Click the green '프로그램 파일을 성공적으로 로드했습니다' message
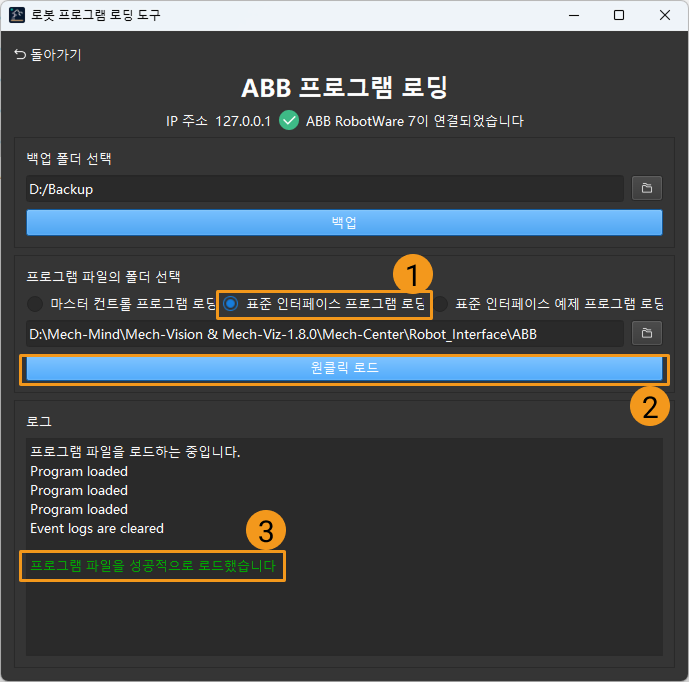The height and width of the screenshot is (682, 689). [x=153, y=566]
